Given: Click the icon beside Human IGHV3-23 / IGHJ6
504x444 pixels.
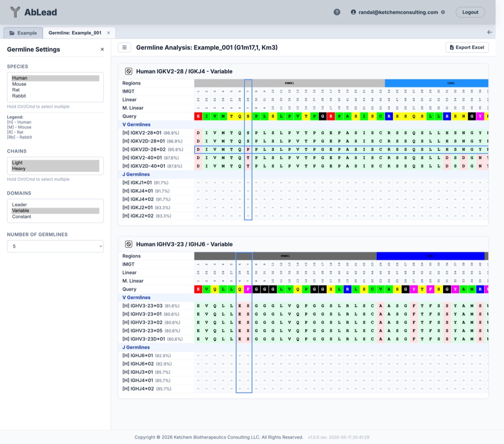Looking at the screenshot, I should click(x=129, y=244).
